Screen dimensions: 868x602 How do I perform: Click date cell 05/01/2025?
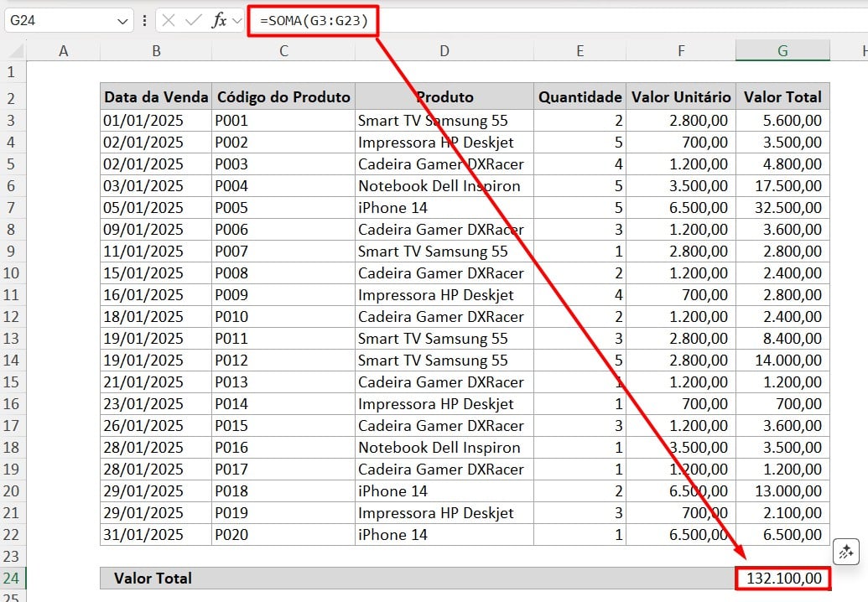[x=156, y=207]
